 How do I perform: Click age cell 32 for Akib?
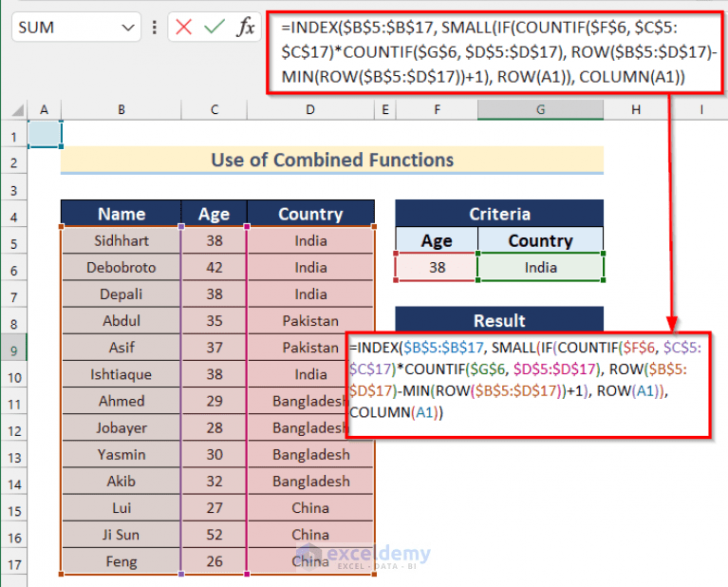point(215,481)
